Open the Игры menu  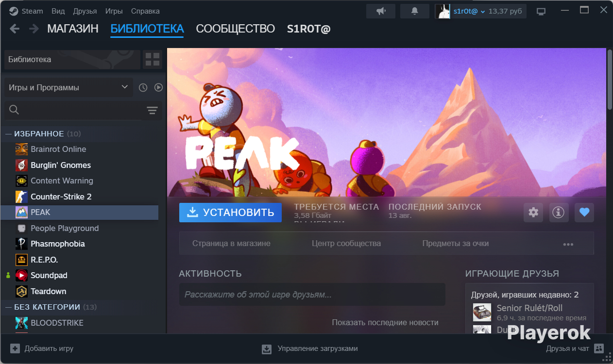(x=114, y=11)
